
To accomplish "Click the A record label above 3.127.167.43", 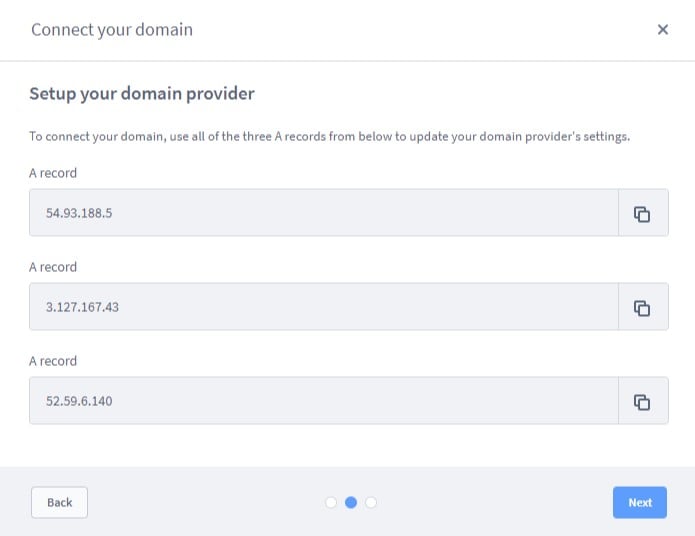I will click(x=53, y=267).
